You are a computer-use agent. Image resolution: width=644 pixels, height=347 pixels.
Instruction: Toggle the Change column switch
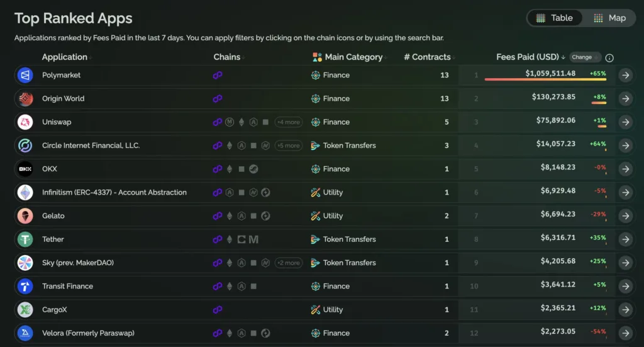coord(586,57)
